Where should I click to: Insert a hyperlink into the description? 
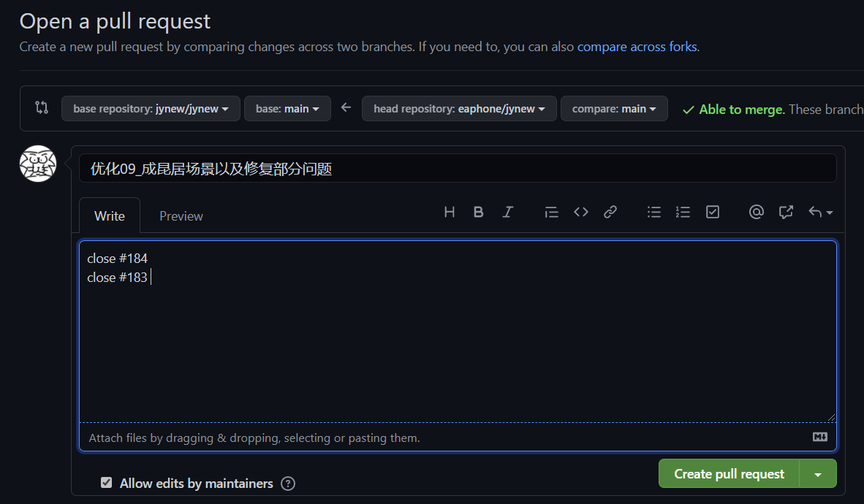(x=610, y=212)
